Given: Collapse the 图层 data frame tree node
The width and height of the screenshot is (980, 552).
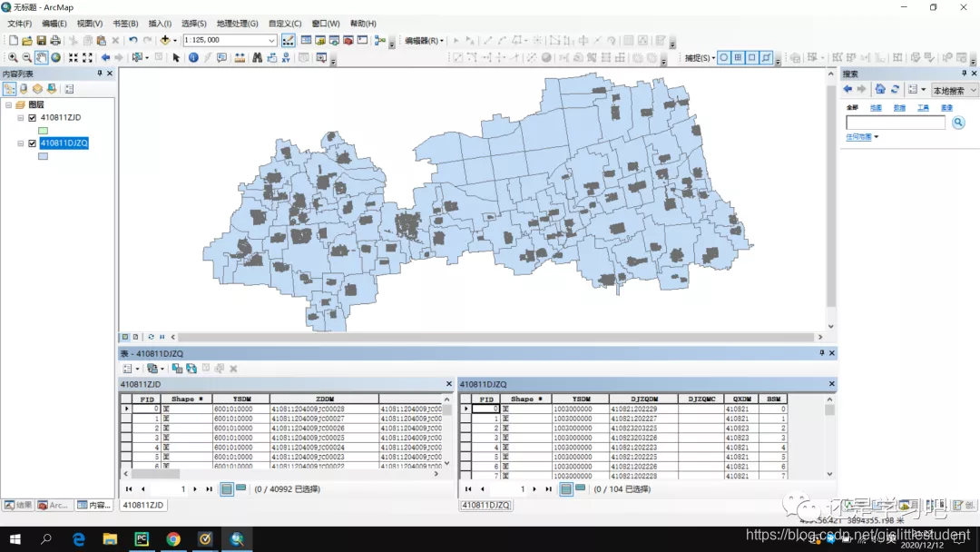Looking at the screenshot, I should point(8,105).
